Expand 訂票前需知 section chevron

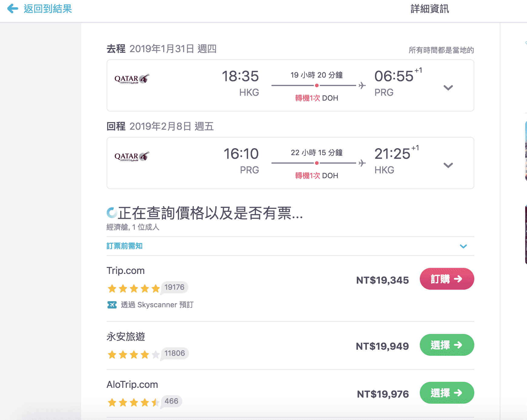(x=463, y=246)
